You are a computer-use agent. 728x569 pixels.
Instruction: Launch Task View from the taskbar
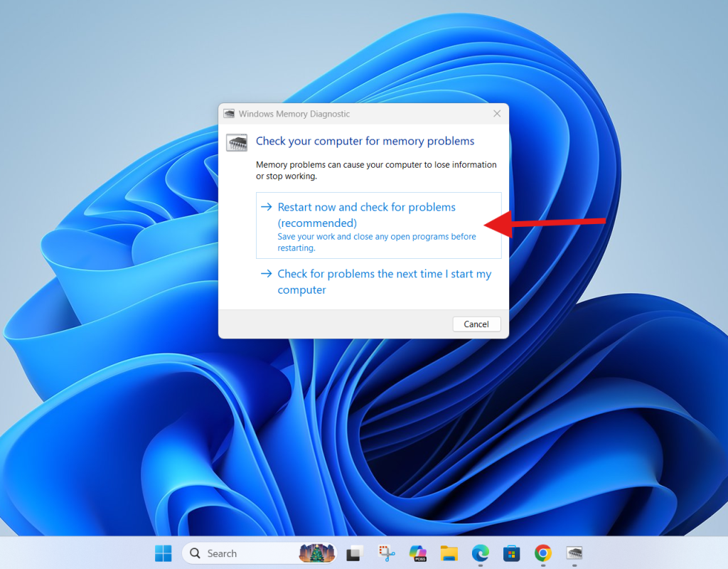tap(355, 553)
